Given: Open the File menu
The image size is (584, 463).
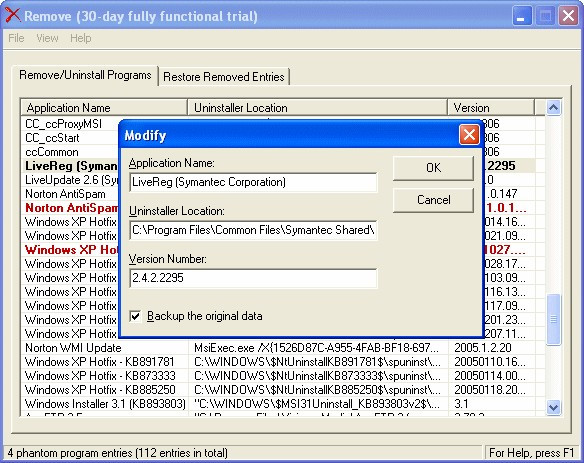Looking at the screenshot, I should coord(16,38).
